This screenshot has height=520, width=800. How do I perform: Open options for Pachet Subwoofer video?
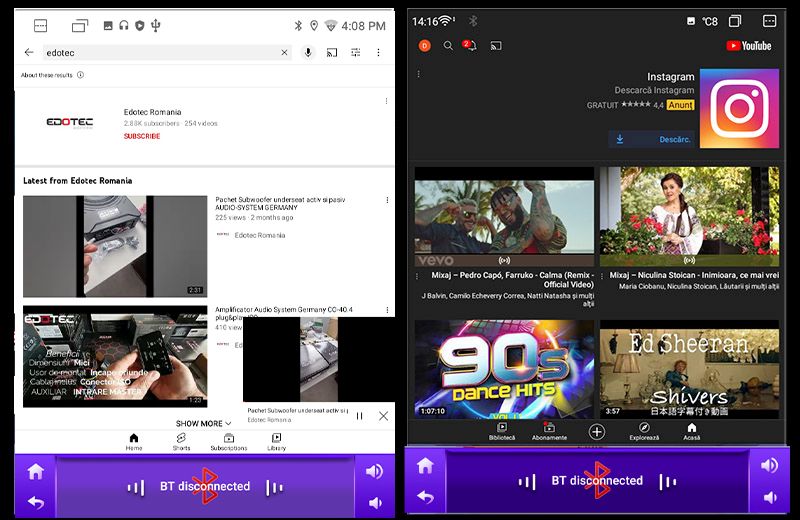(x=387, y=200)
